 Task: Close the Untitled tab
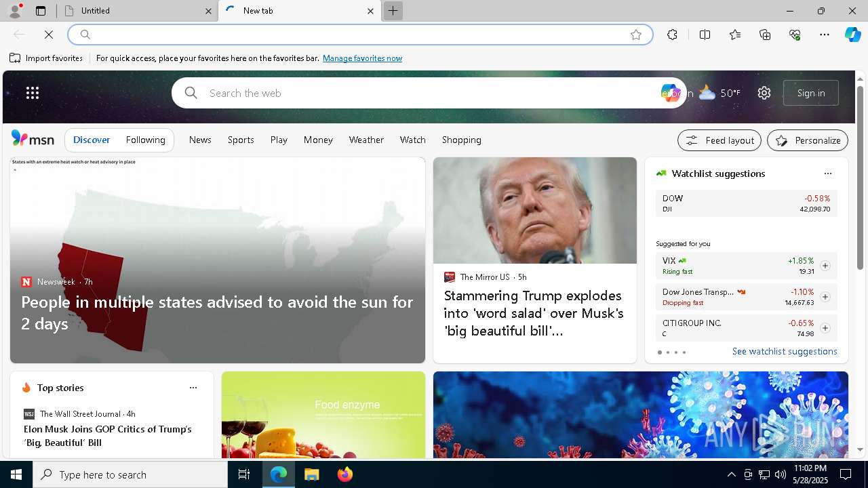(208, 11)
